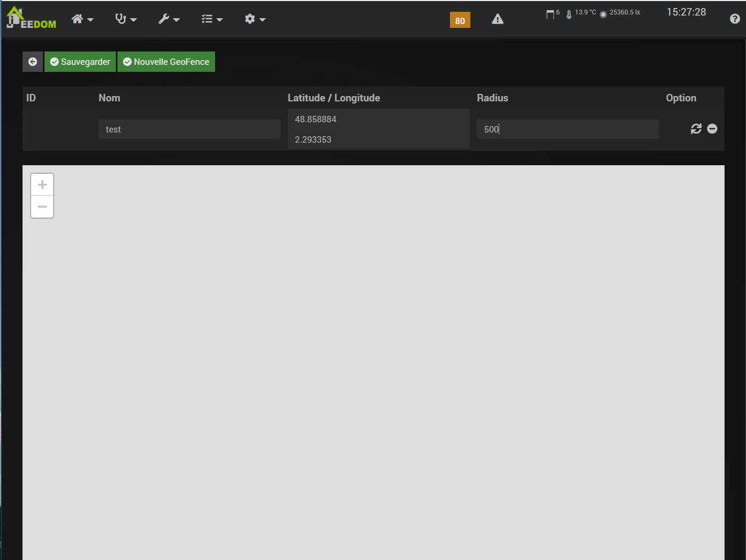Viewport: 746px width, 560px height.
Task: Click the longitude field 2.293353
Action: coord(379,139)
